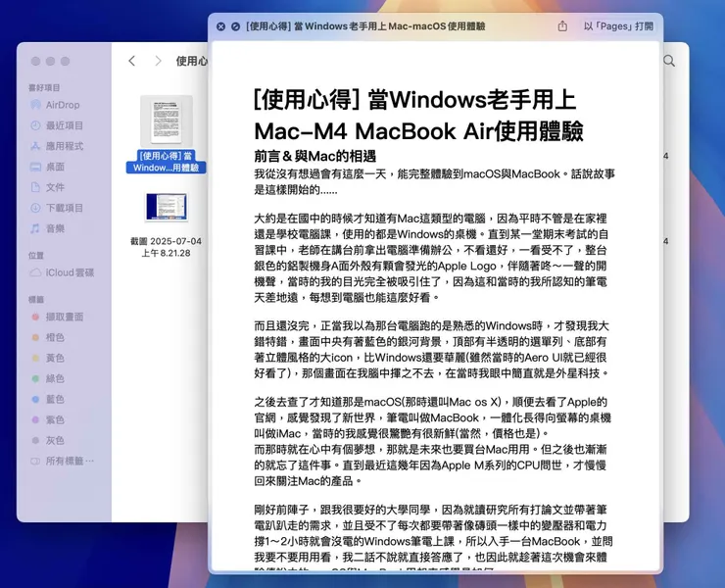Click the desktop icon beside 桌面
Screen dimensions: 725x588
click(35, 167)
